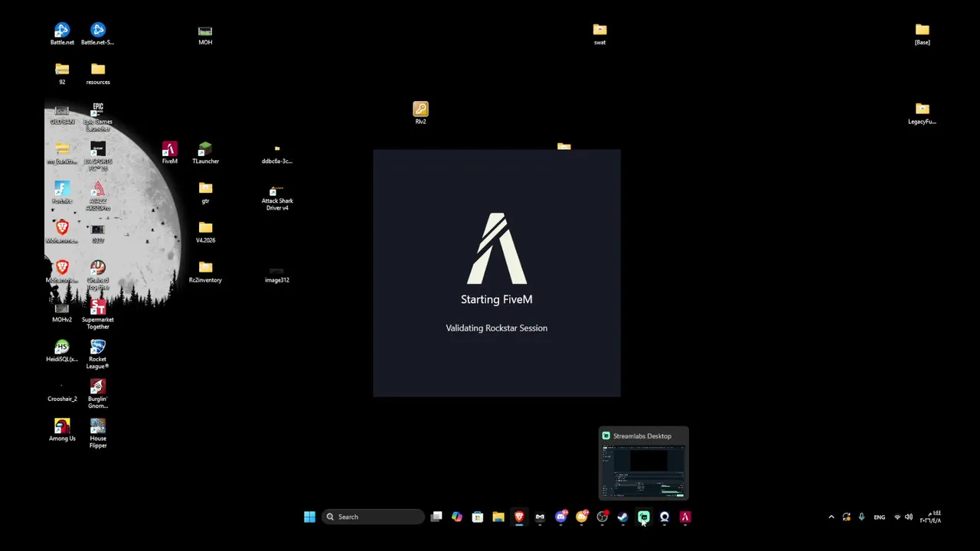
Task: Open the MOH desktop icon
Action: (x=205, y=34)
